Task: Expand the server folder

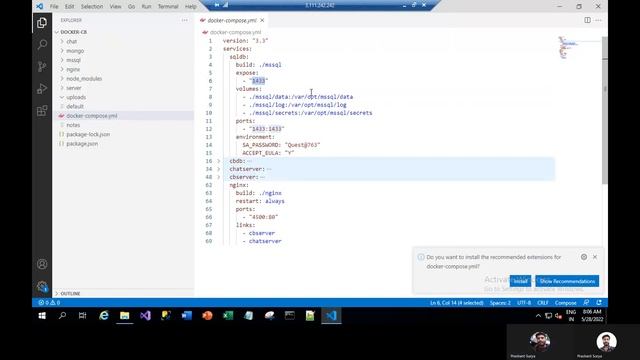Action: [74, 88]
